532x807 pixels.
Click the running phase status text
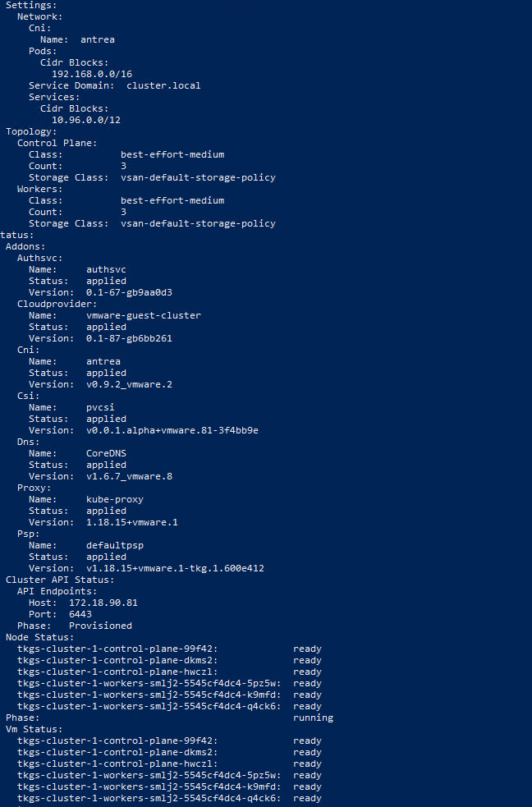(x=313, y=718)
